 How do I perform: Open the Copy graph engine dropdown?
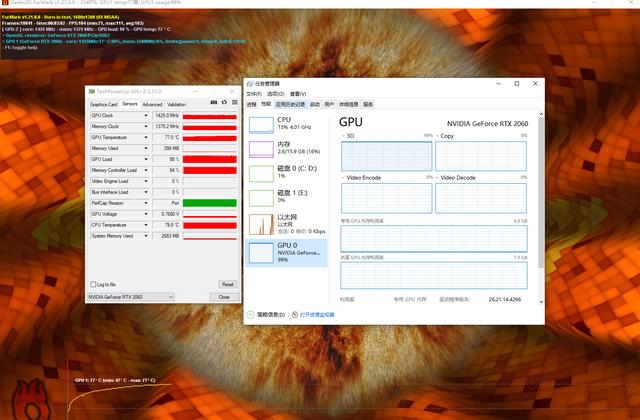pyautogui.click(x=438, y=136)
